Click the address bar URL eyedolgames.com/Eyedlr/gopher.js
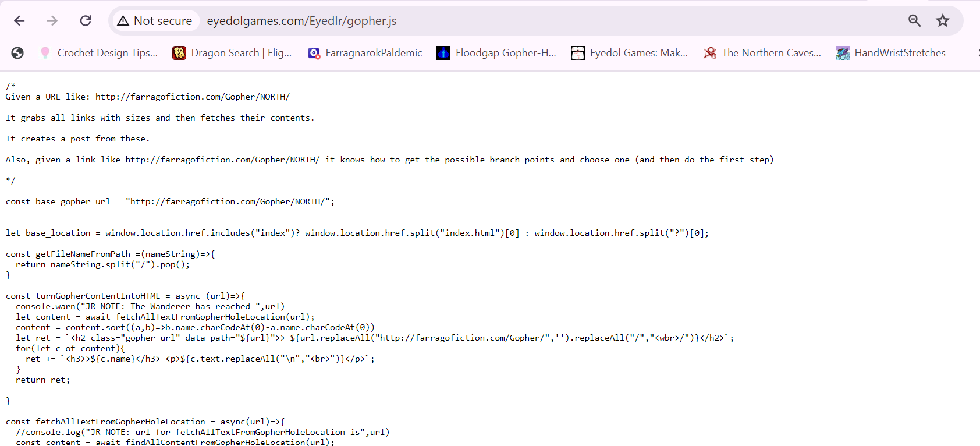The image size is (980, 446). pyautogui.click(x=301, y=21)
